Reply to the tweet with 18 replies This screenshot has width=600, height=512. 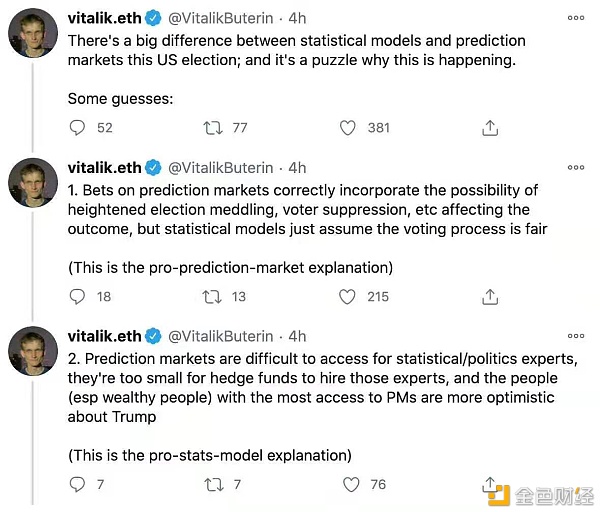[77, 296]
